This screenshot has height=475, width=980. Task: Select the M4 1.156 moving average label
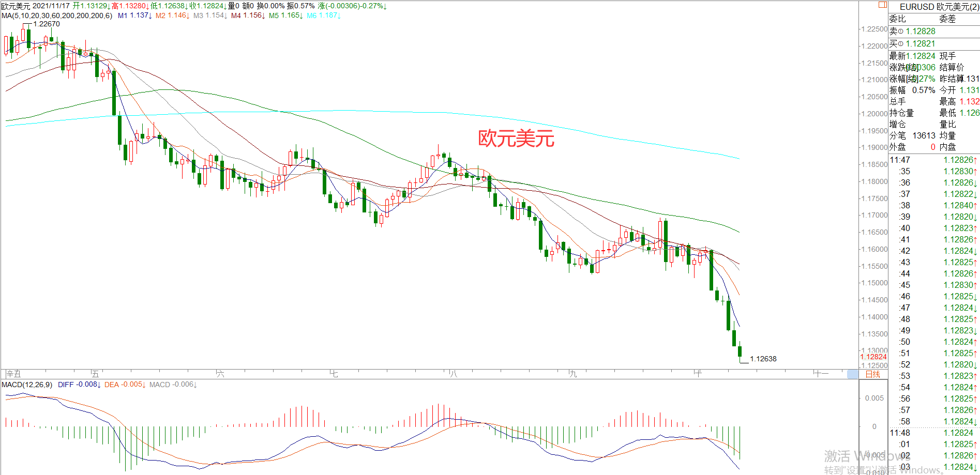[x=248, y=16]
